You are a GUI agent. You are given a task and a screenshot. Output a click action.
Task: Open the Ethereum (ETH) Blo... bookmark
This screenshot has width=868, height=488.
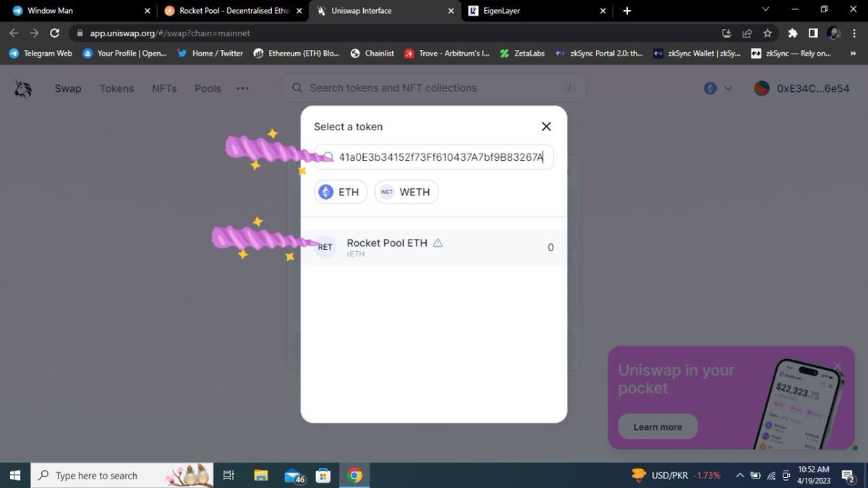(x=297, y=53)
